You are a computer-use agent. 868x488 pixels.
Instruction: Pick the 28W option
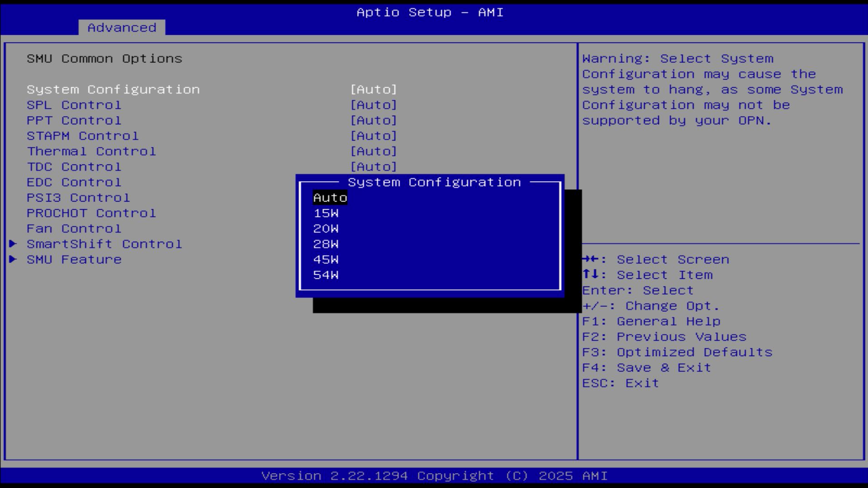325,244
